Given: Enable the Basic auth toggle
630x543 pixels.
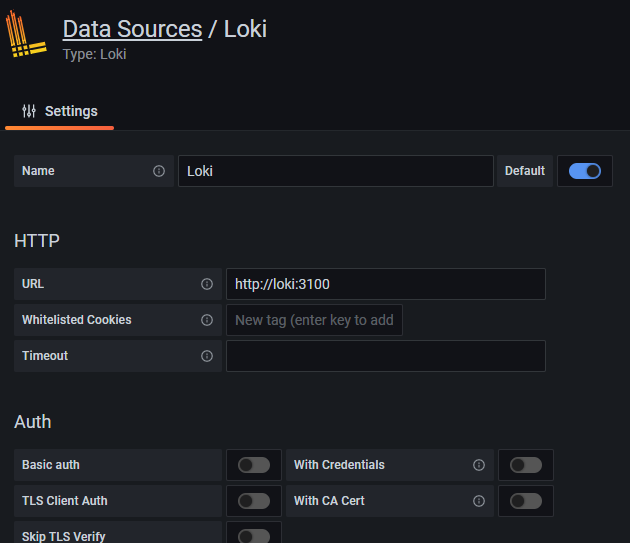Looking at the screenshot, I should 254,465.
